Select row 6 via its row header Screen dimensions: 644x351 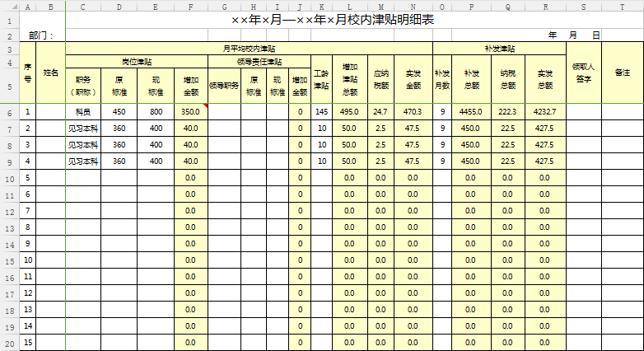[8, 111]
